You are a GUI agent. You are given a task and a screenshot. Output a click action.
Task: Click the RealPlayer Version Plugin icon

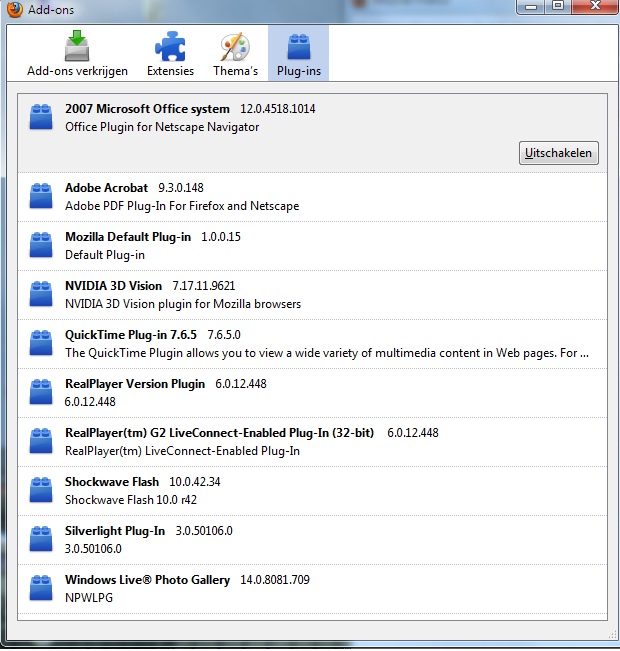pos(41,392)
